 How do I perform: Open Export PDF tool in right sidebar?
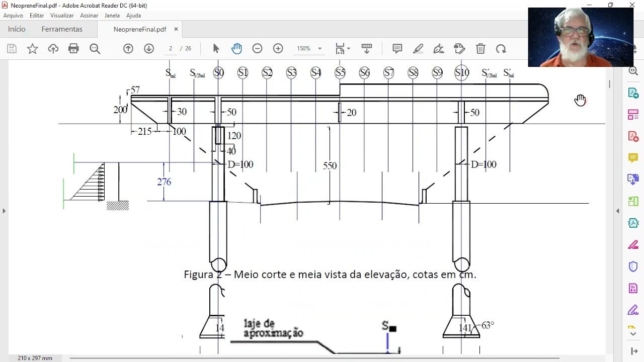tap(633, 93)
